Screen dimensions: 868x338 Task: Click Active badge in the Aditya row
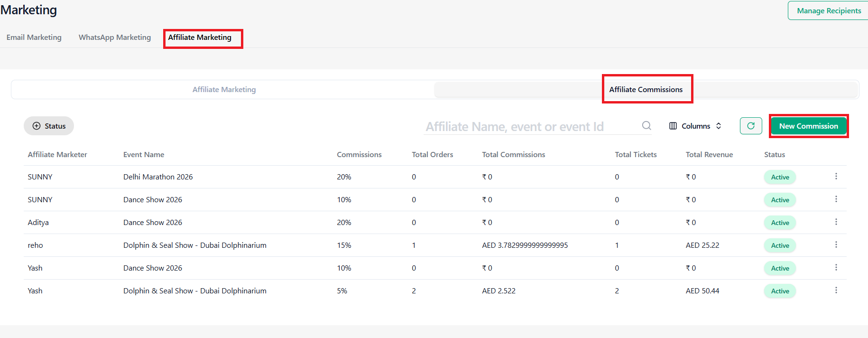pos(780,223)
